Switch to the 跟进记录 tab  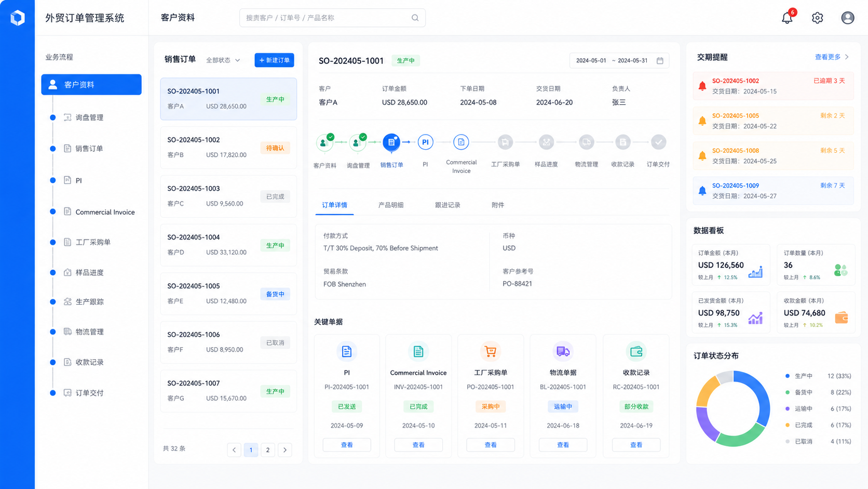tap(447, 205)
